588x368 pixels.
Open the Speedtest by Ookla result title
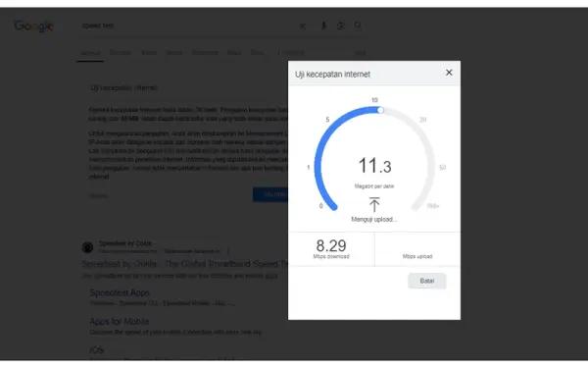(185, 264)
